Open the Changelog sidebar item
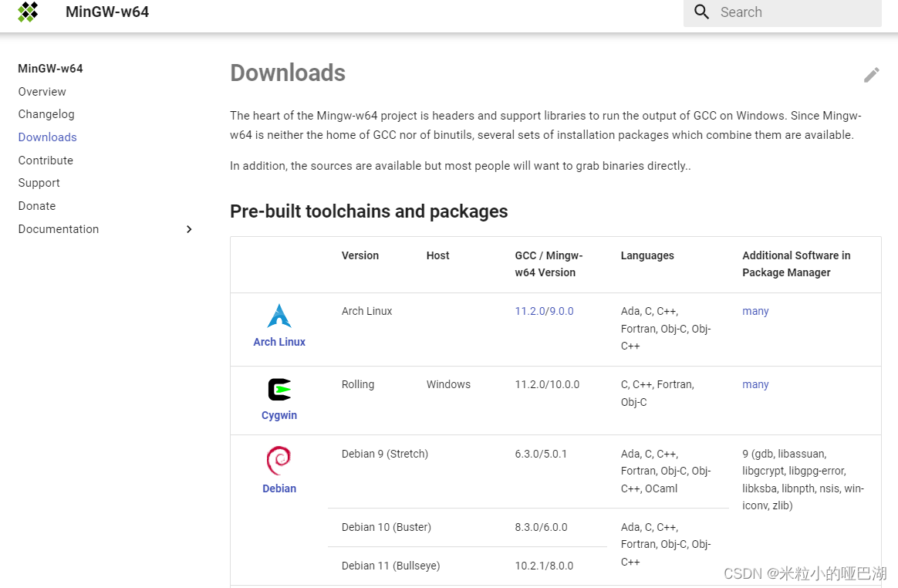Viewport: 898px width, 588px height. click(x=46, y=114)
